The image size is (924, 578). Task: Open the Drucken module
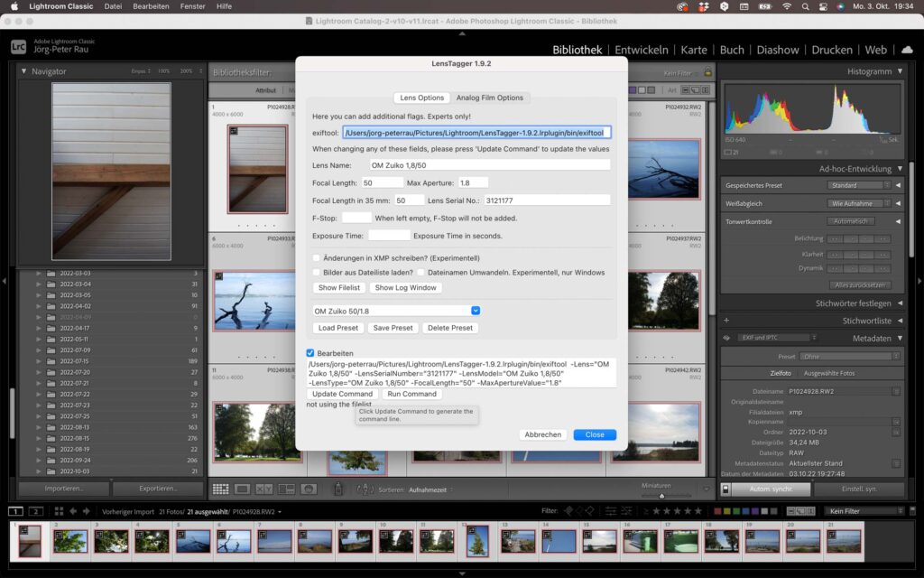[x=831, y=51]
